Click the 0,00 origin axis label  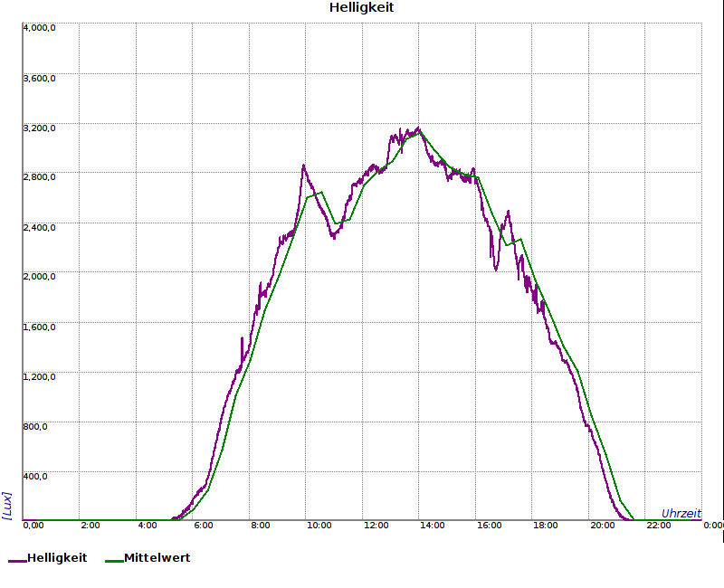tap(33, 526)
